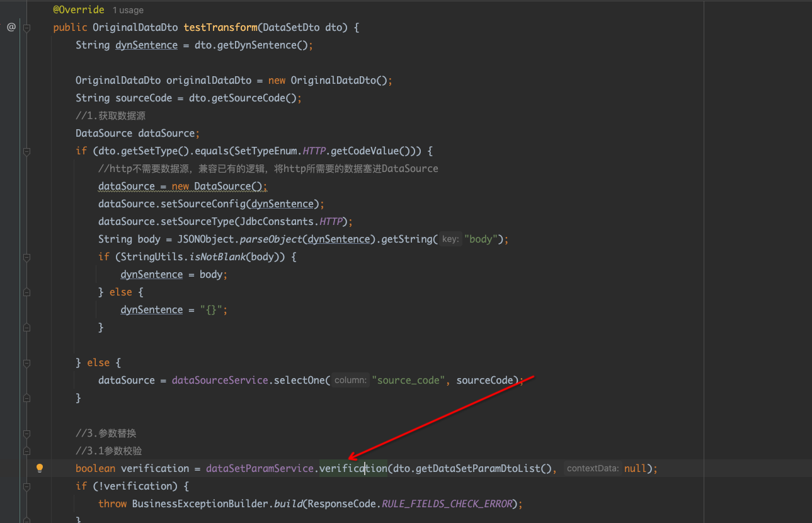Click the 'column:' parameter hint
The image size is (812, 523).
coord(350,380)
